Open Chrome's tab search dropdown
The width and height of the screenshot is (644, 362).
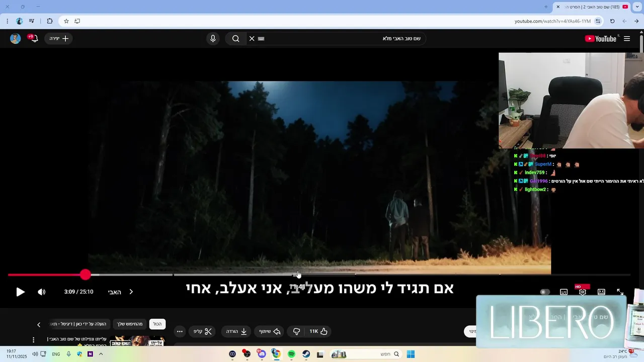638,7
